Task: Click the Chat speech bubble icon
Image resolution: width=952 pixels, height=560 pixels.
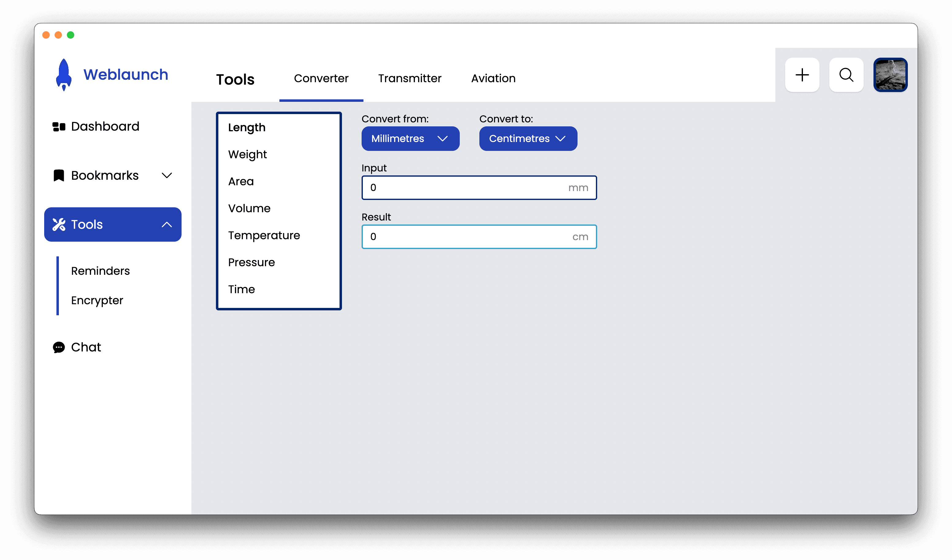Action: [59, 347]
